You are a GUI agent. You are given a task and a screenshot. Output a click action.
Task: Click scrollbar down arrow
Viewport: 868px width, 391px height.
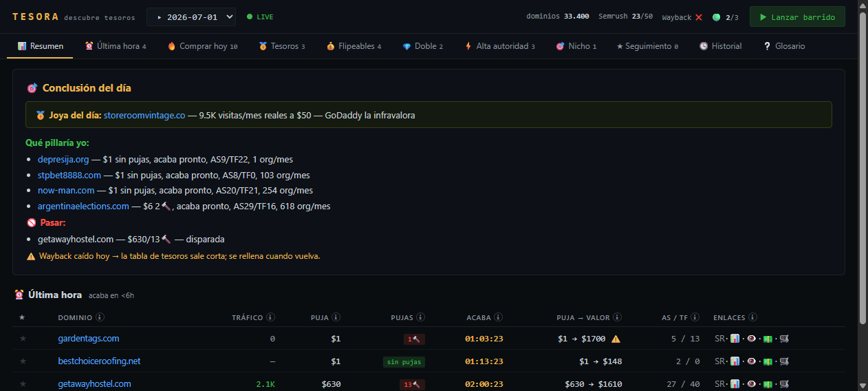tap(863, 385)
